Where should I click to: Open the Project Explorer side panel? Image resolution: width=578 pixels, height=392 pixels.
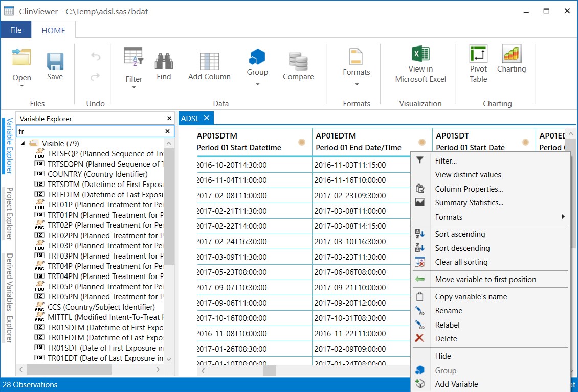point(9,214)
